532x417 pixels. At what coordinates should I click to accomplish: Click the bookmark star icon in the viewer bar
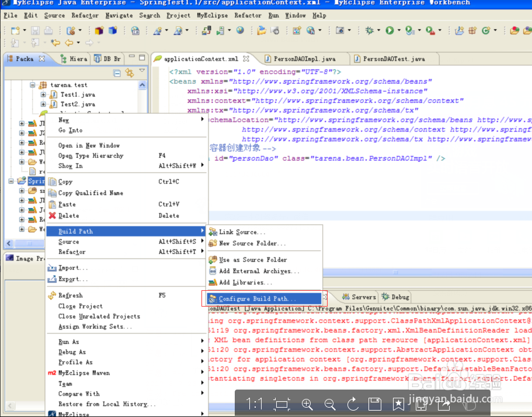click(x=397, y=404)
